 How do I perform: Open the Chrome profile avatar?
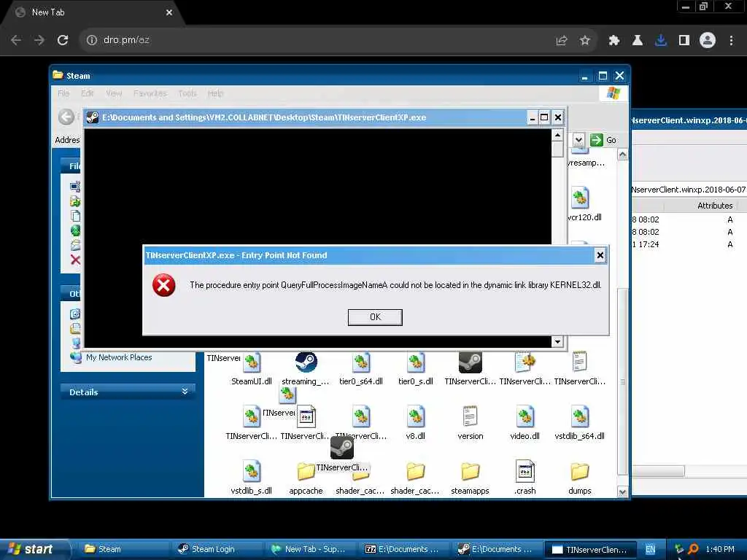click(x=708, y=41)
